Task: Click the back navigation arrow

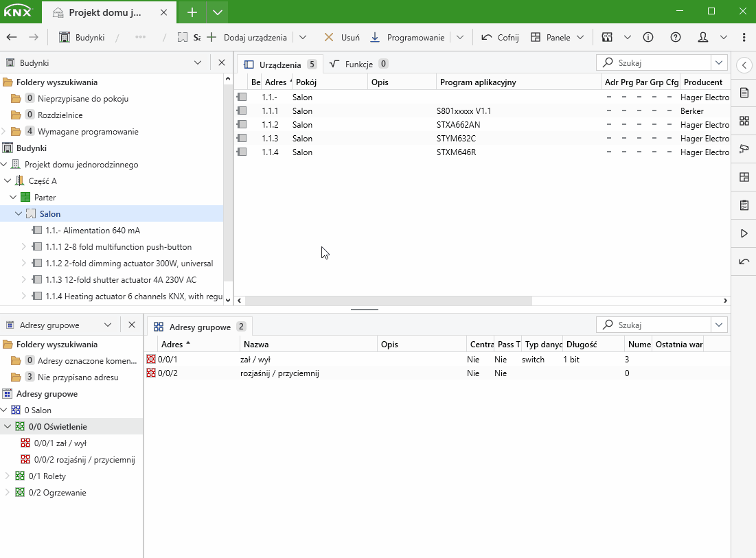Action: (x=12, y=38)
